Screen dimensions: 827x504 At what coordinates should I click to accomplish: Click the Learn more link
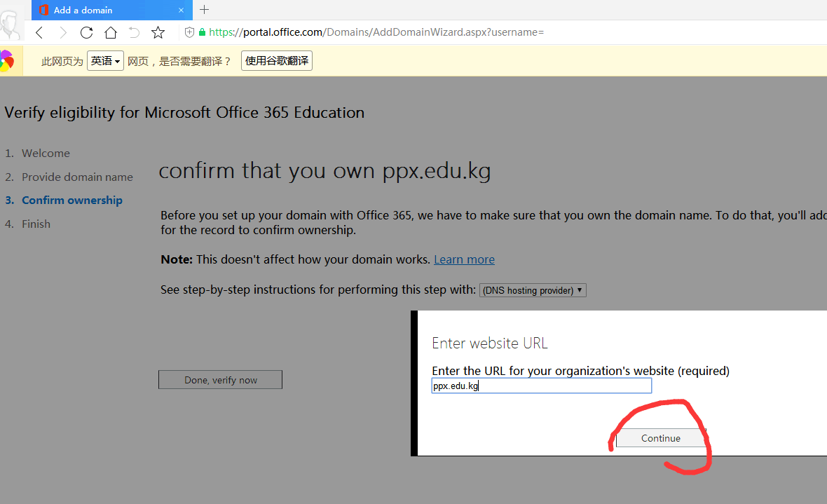coord(464,259)
